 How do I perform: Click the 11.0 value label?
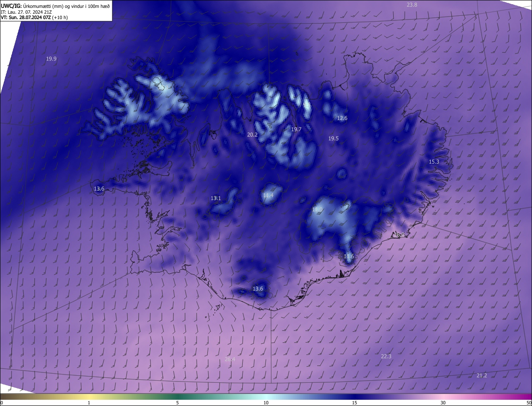[x=317, y=210]
